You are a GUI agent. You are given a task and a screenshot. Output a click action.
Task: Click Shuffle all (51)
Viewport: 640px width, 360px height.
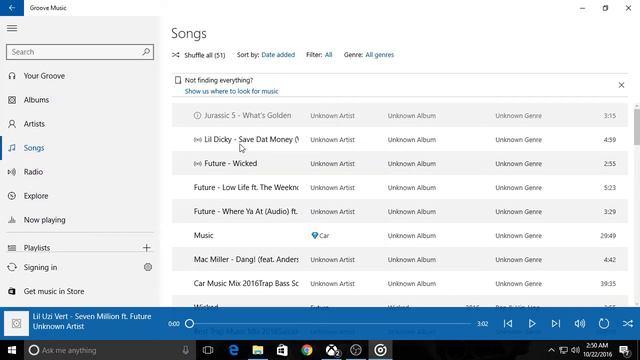point(199,55)
